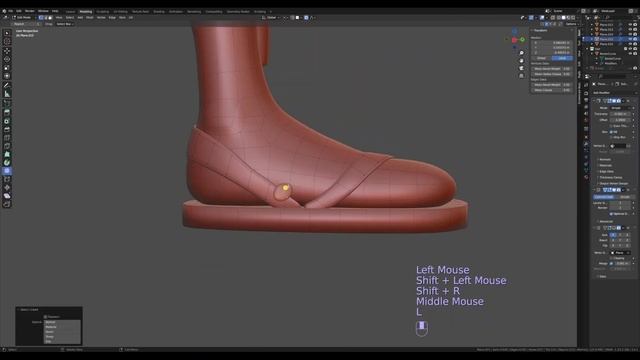This screenshot has width=640, height=360.
Task: Toggle Deselect checkbox in Select Linked panel
Action: (x=45, y=317)
